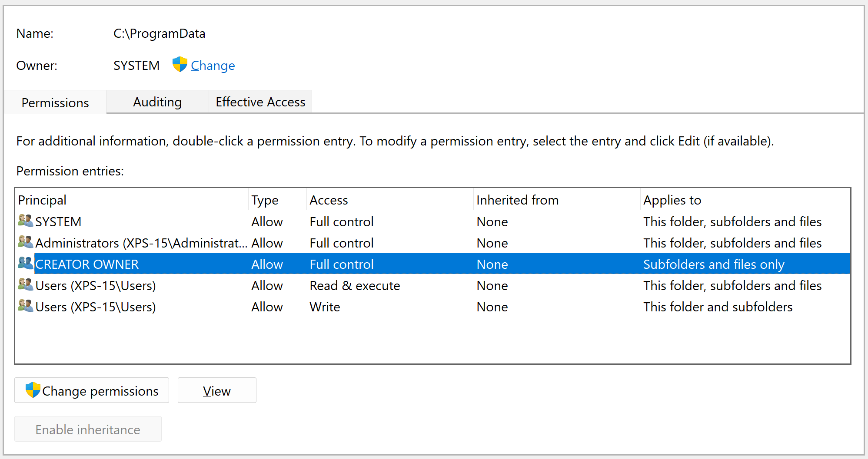
Task: Click the Access column header
Action: (329, 200)
